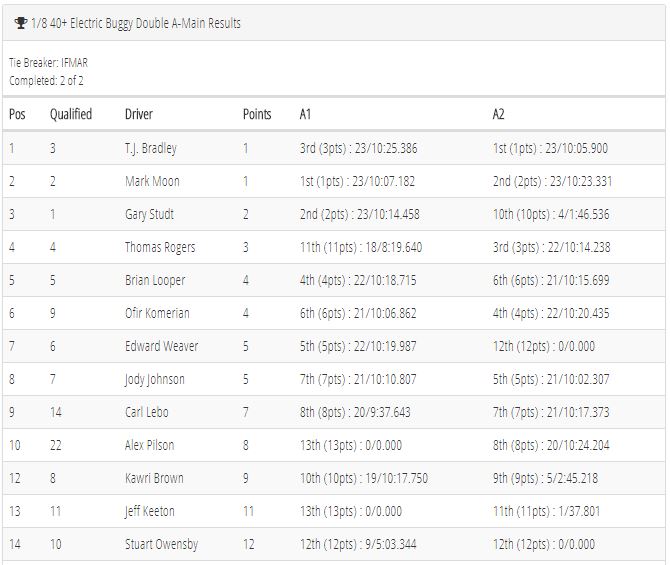Click Brian Looper driver name

point(155,280)
